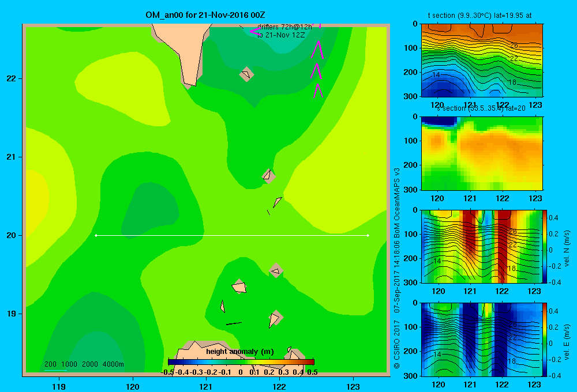Click the salinity section panel
Viewport: 577px width, 392px height.
482,153
